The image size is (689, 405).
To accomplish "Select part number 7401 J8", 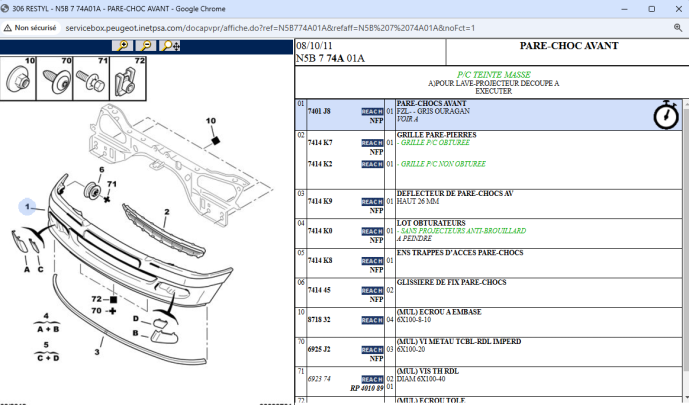I will (319, 112).
